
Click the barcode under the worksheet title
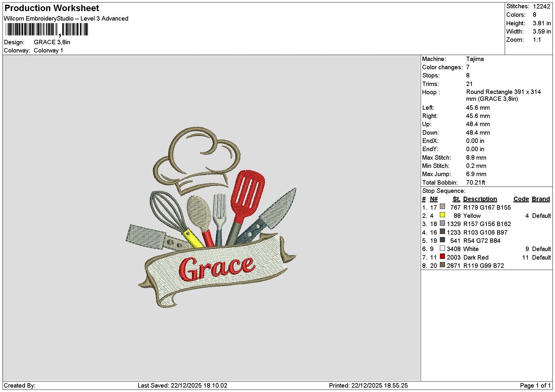47,30
